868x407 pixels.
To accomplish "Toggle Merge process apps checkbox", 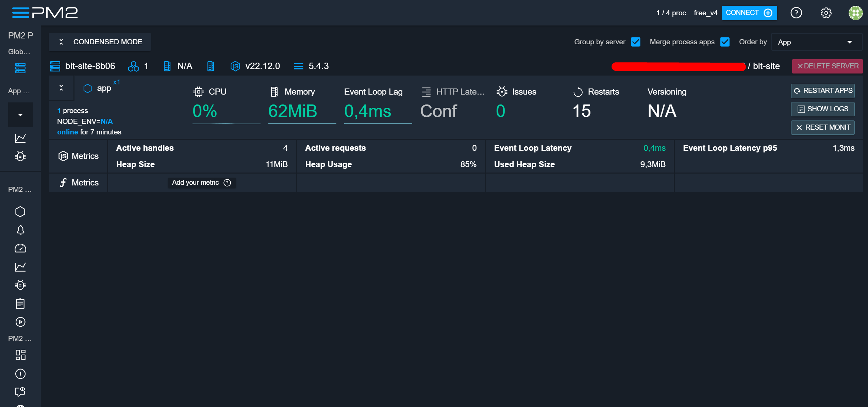I will pos(725,42).
